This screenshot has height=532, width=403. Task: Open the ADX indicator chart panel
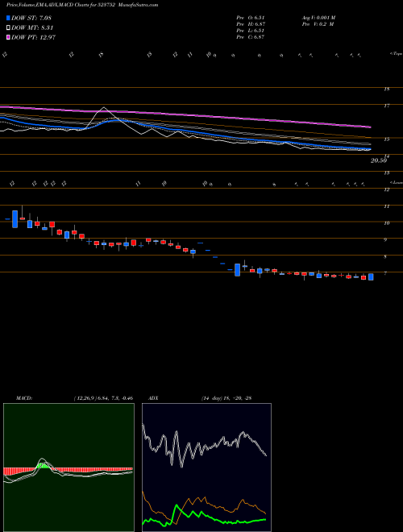tap(206, 468)
